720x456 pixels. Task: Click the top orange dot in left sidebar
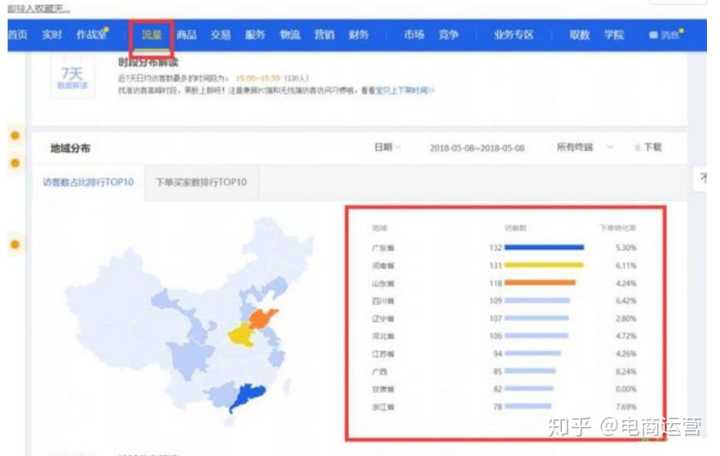pyautogui.click(x=15, y=135)
